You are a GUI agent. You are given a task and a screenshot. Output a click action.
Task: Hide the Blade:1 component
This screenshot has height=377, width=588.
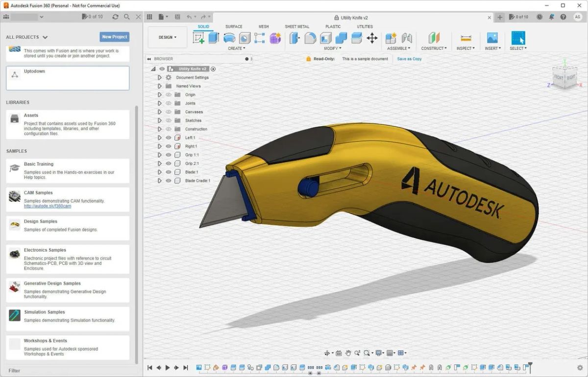[x=168, y=172]
